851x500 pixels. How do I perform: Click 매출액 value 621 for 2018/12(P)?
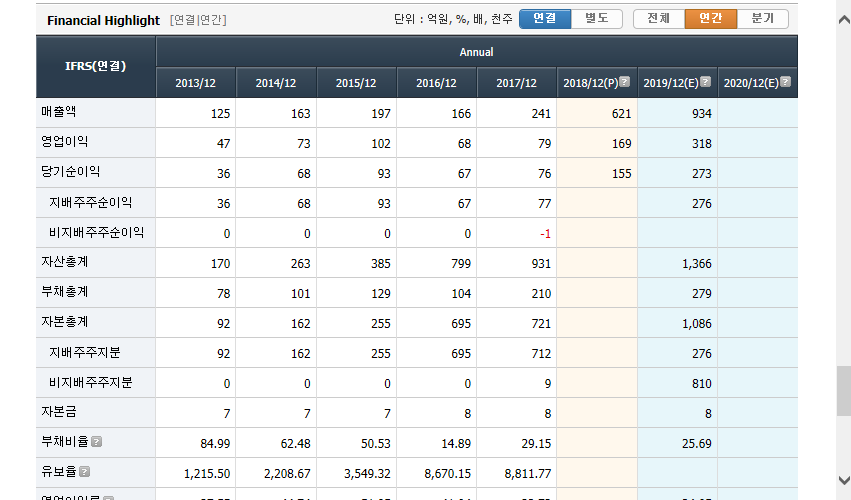coord(621,113)
